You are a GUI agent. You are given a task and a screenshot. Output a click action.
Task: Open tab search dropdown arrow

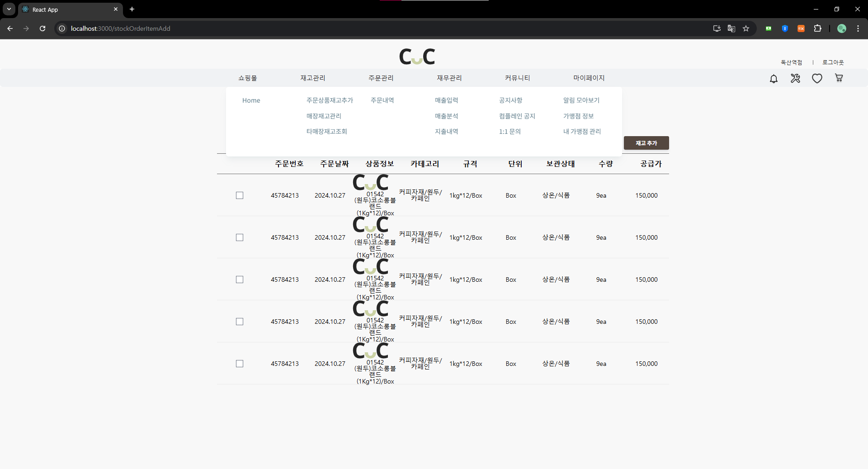click(9, 9)
